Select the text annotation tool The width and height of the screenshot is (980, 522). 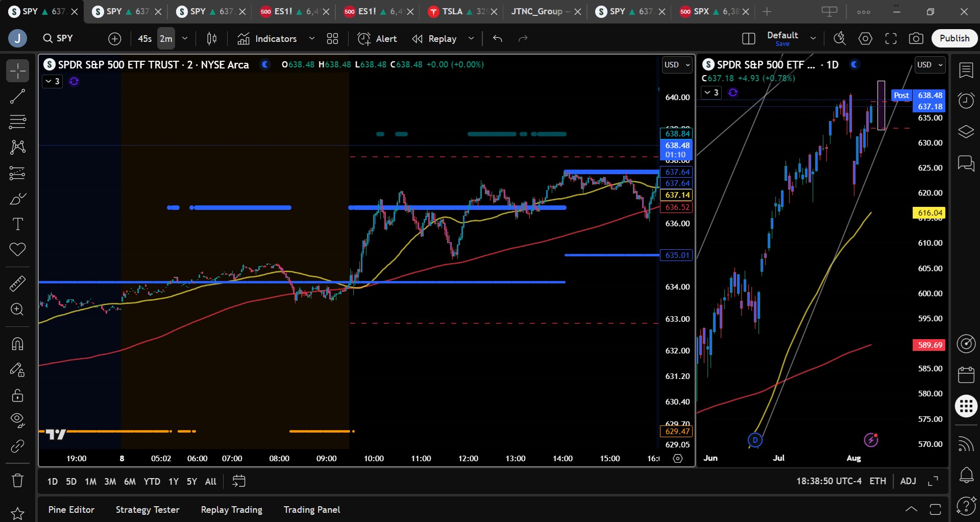[x=17, y=224]
